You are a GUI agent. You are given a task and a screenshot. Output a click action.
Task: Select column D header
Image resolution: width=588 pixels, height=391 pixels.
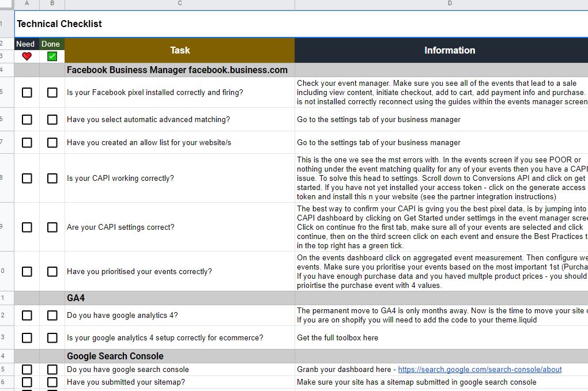pyautogui.click(x=450, y=4)
